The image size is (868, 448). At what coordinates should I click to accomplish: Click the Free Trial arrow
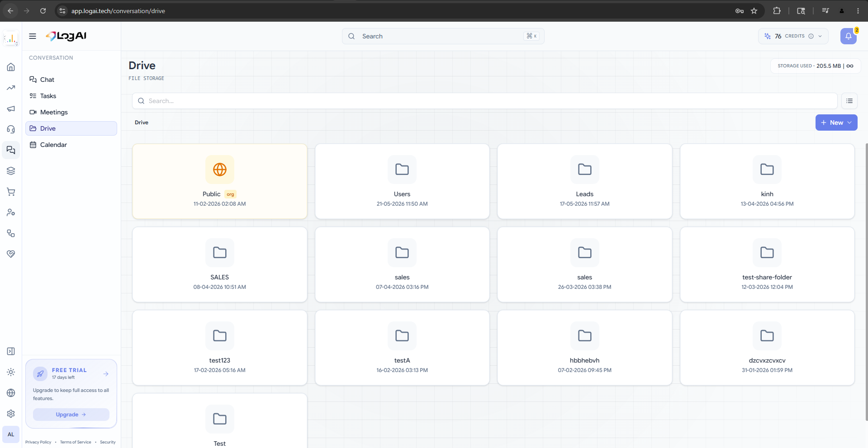coord(106,374)
